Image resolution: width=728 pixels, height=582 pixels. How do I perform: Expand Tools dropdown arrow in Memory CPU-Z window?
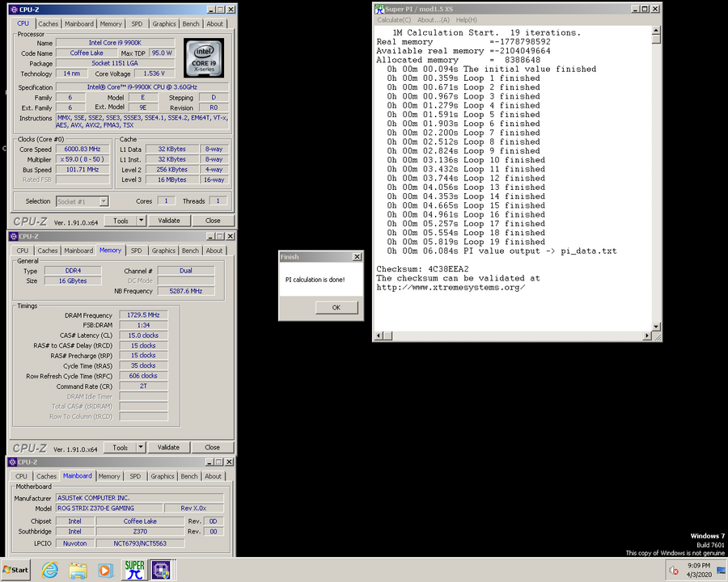point(141,447)
